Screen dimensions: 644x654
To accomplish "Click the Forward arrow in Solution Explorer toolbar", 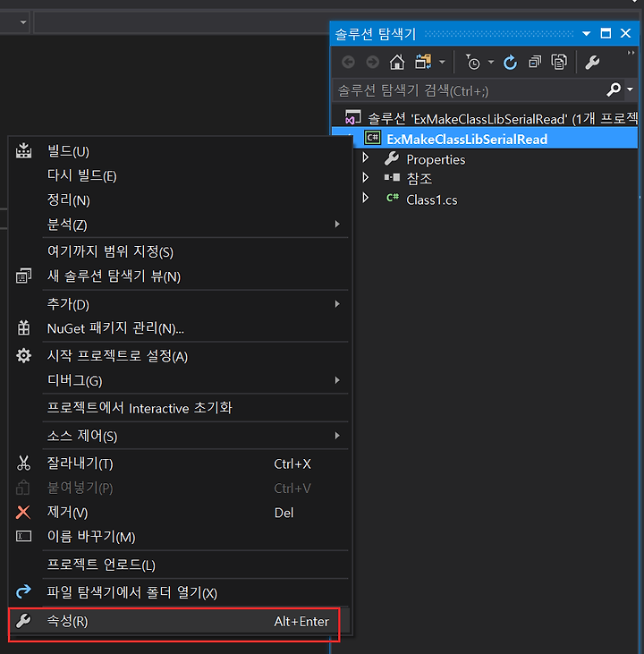I will click(x=372, y=62).
